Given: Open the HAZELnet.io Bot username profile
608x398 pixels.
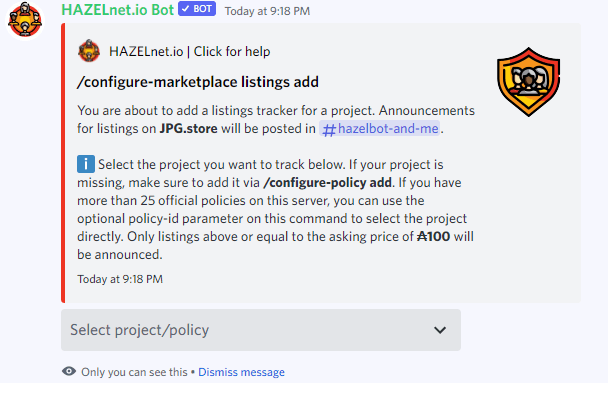Looking at the screenshot, I should click(117, 10).
